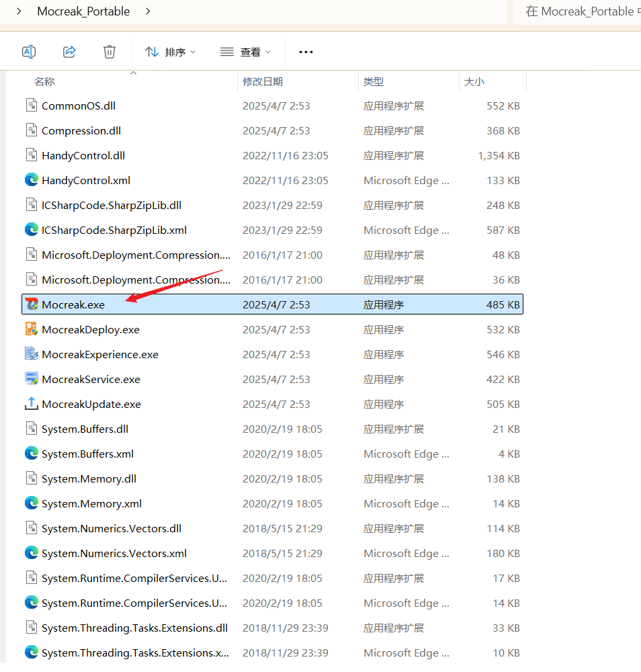Click the Edge icon of ICSharpCode.SharpZipLib.xml
Screen dimensions: 641x672
(32, 230)
